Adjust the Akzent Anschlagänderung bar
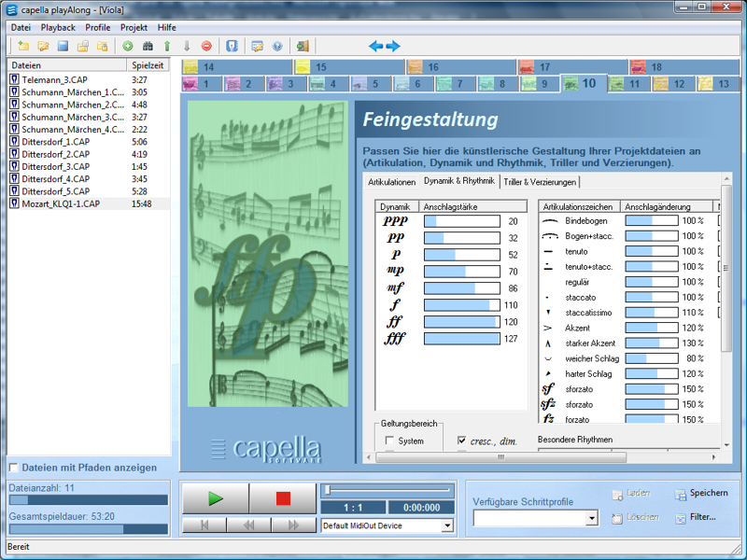Screen dimensions: 747x560 click(x=652, y=329)
